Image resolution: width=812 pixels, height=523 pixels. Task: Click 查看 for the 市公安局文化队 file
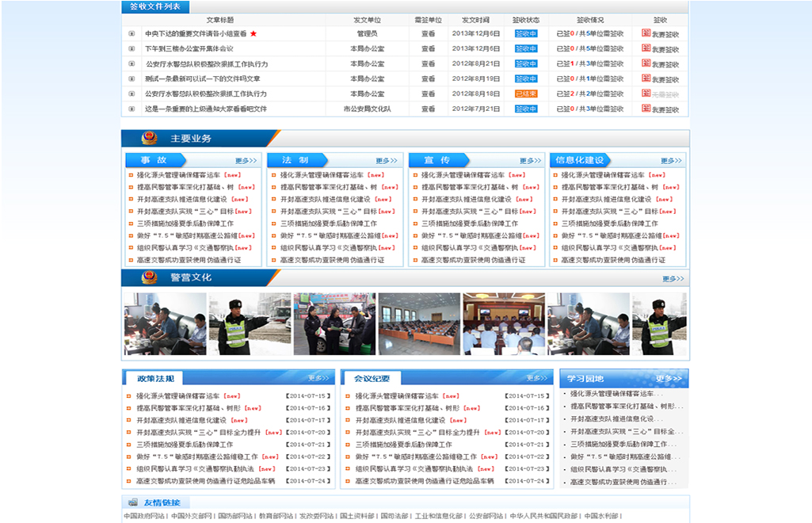tap(429, 109)
